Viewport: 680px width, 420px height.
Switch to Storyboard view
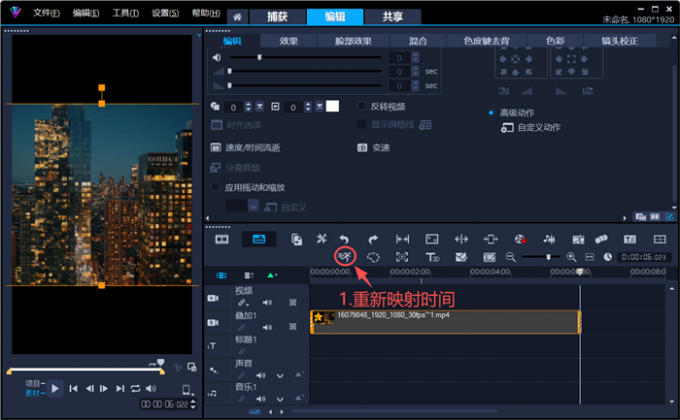pos(222,239)
